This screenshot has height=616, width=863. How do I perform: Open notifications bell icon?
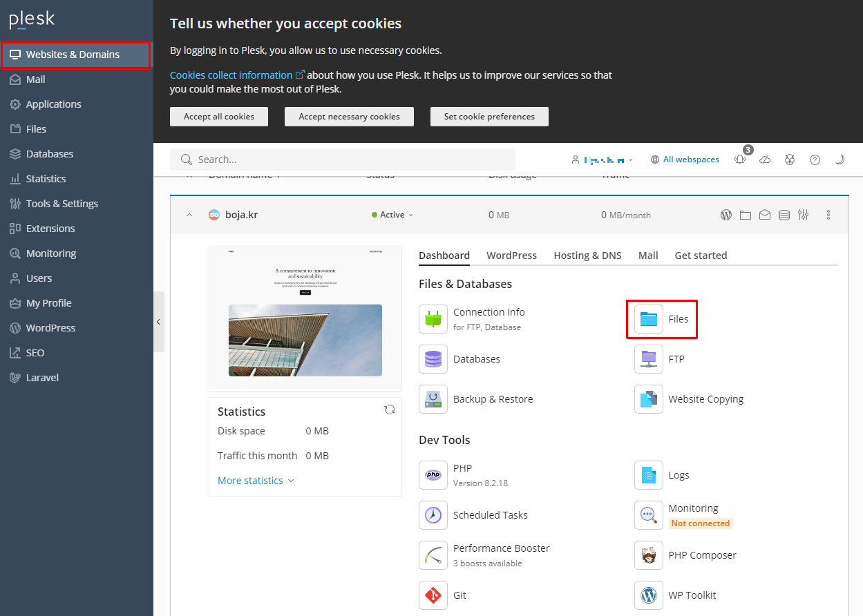741,160
